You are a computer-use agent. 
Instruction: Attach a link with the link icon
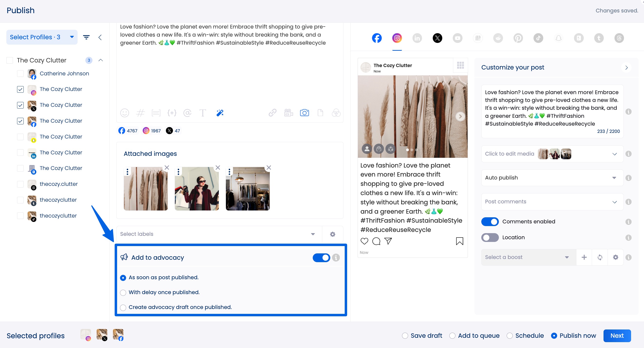point(272,113)
